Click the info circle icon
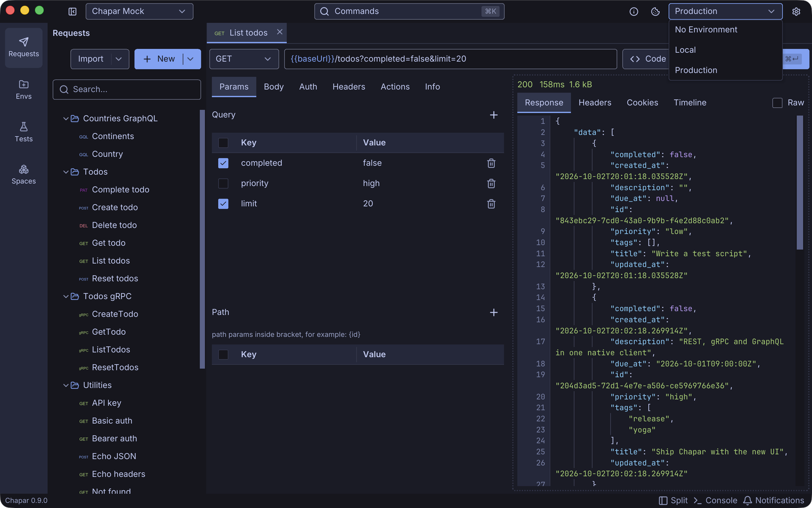Viewport: 812px width, 508px height. pos(634,11)
